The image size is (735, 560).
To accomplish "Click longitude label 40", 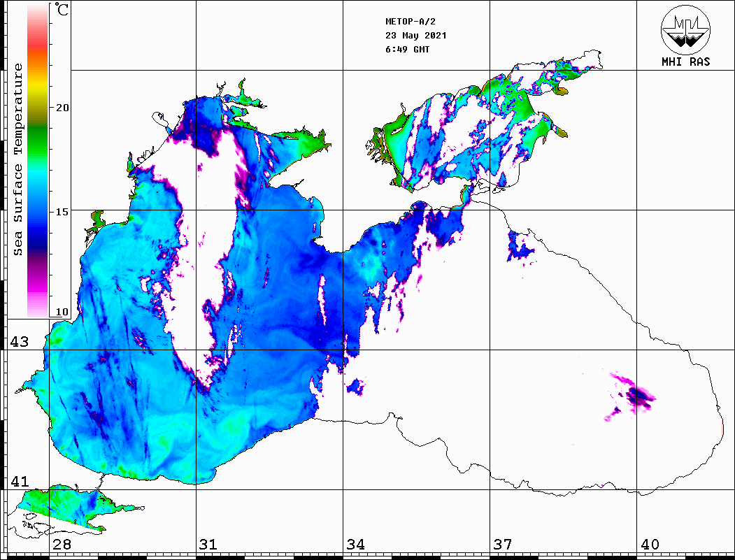I will (650, 545).
